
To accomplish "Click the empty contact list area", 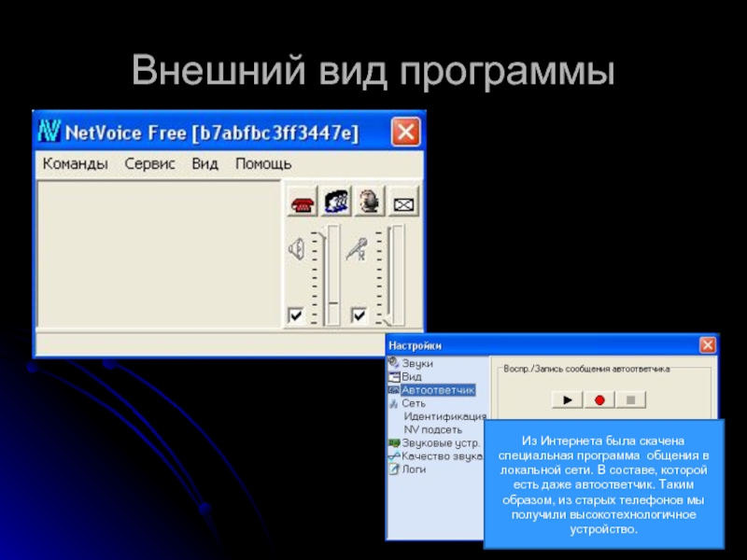I will coord(159,254).
